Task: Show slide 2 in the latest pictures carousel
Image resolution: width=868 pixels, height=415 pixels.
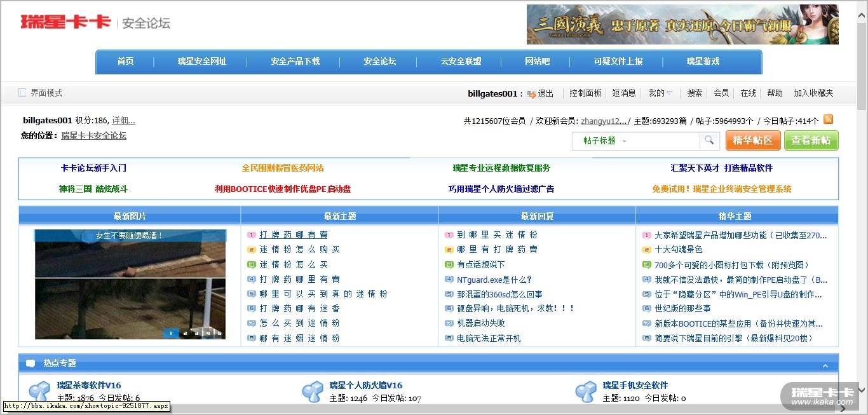Action: [185, 333]
